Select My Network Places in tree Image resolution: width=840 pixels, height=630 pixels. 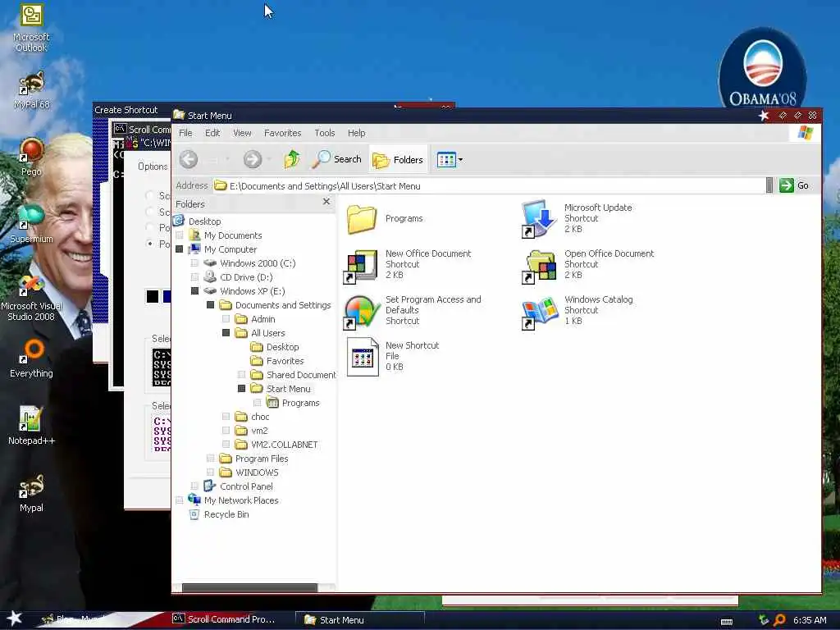tap(241, 500)
